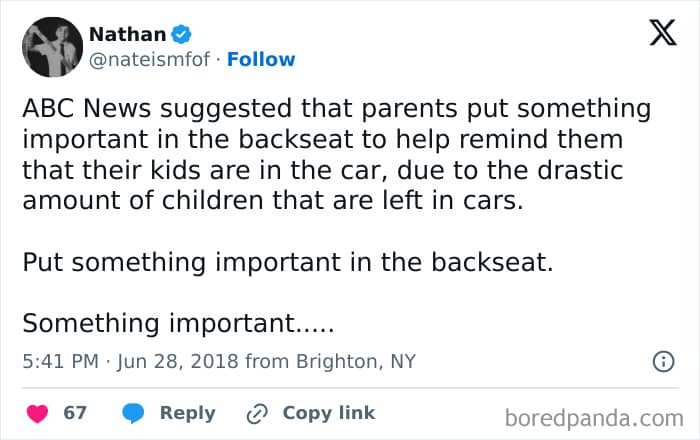The image size is (700, 440).
Task: Click the Reply label
Action: coord(187,413)
